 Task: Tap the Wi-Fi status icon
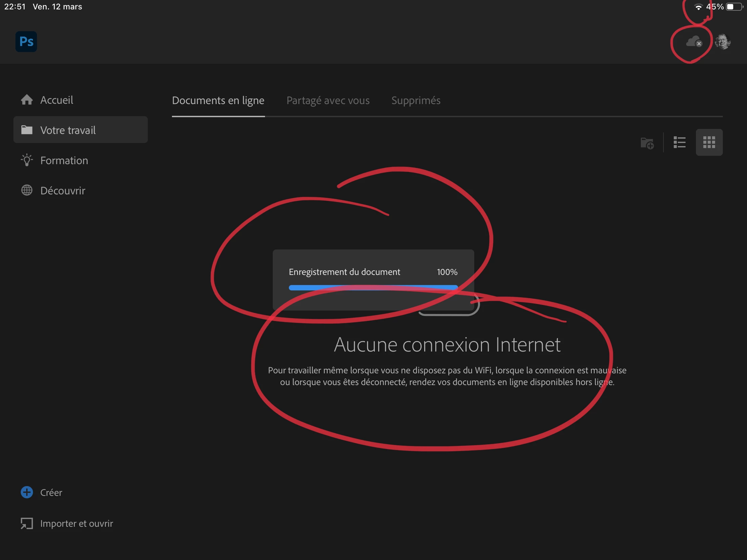[x=698, y=7]
